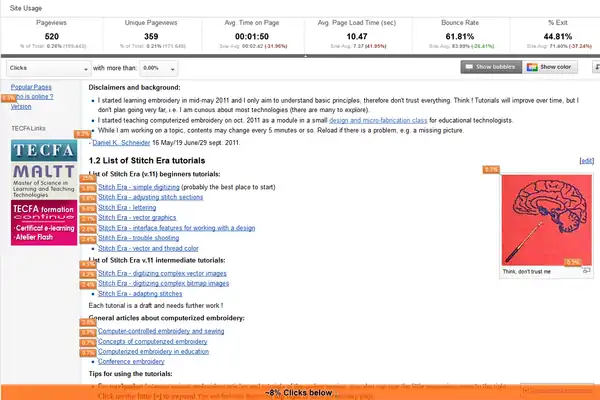Click bubble beside Computer-controlled embroidery and sewing
600x400 pixels.
pyautogui.click(x=88, y=332)
